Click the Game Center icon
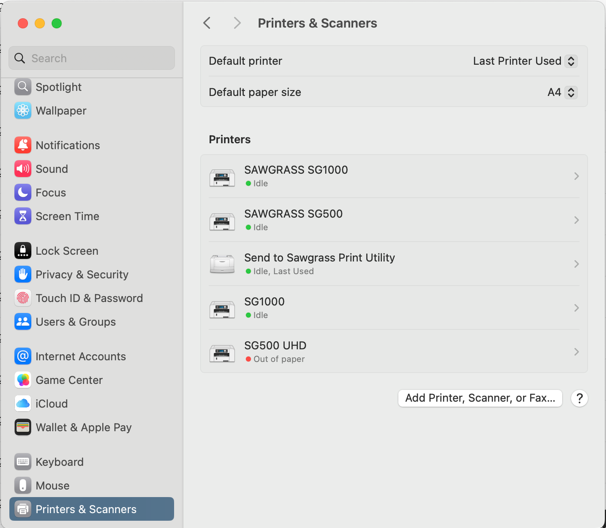Screen dimensions: 606x528 coord(23,380)
